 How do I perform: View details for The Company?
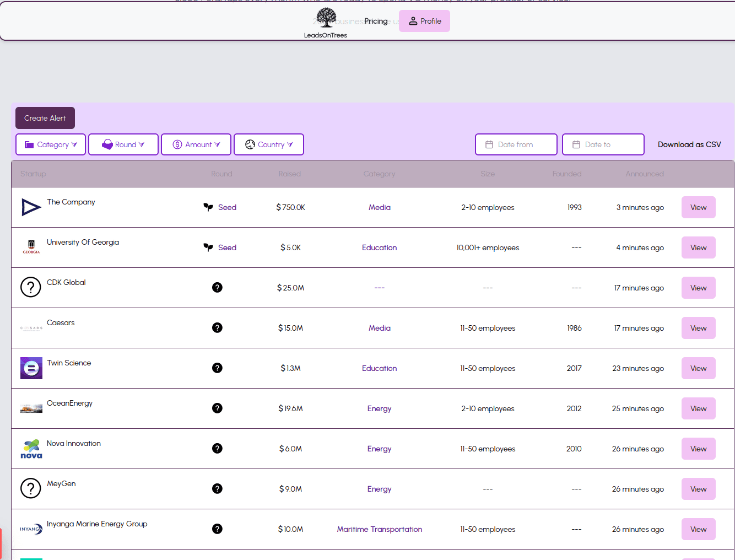pyautogui.click(x=699, y=207)
